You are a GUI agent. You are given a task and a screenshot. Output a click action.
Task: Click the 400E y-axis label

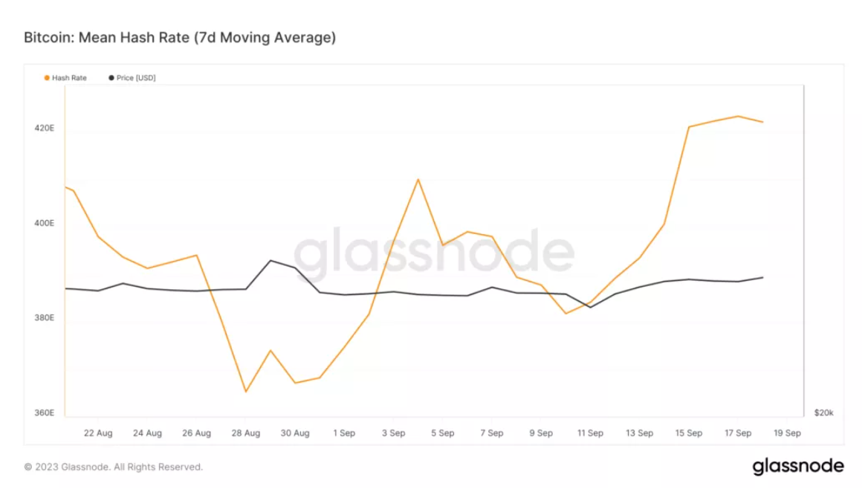coord(44,223)
